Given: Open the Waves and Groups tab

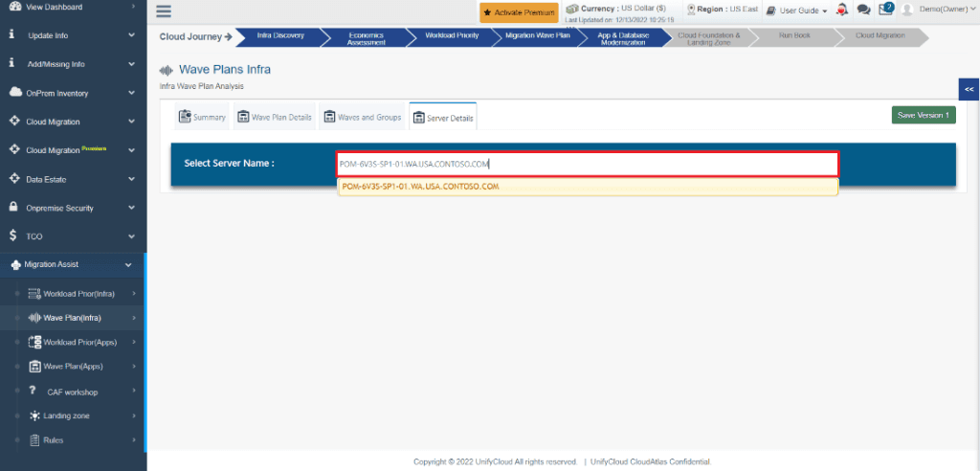Looking at the screenshot, I should [x=363, y=117].
